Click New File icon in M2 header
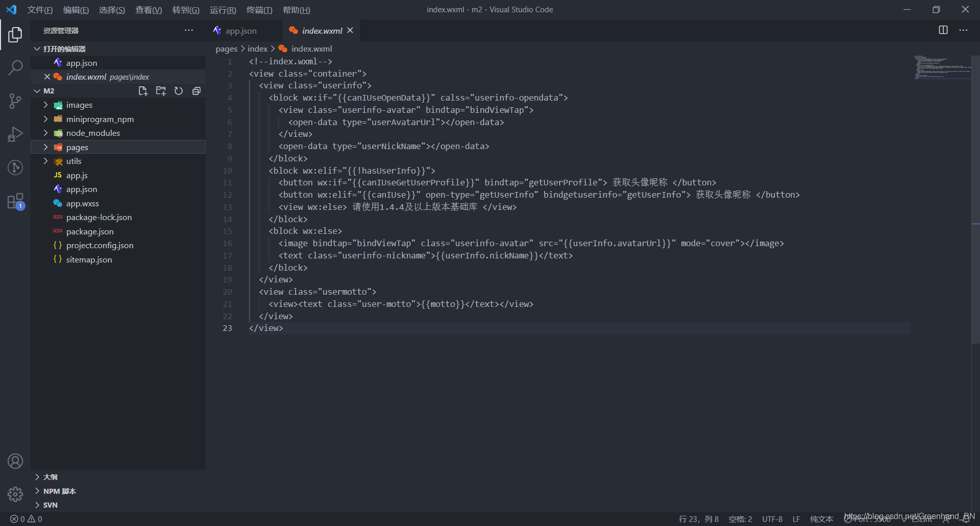Viewport: 980px width, 526px height. (x=143, y=91)
